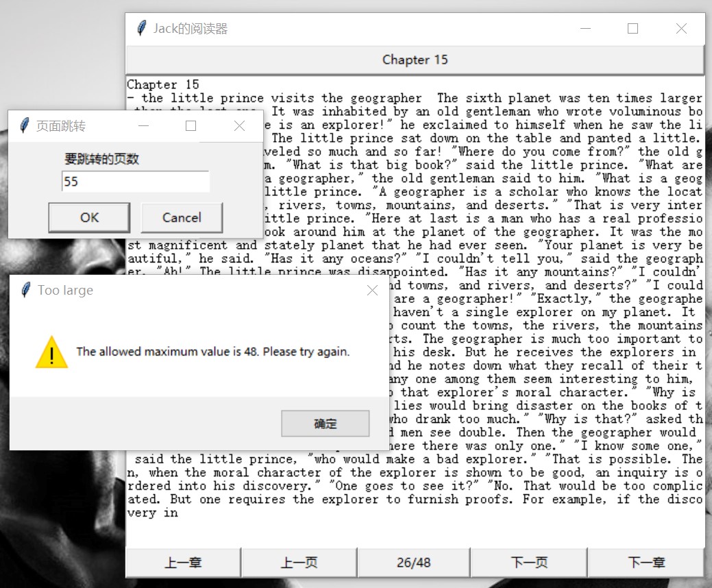
Task: Click the yellow warning triangle icon
Action: 52,352
